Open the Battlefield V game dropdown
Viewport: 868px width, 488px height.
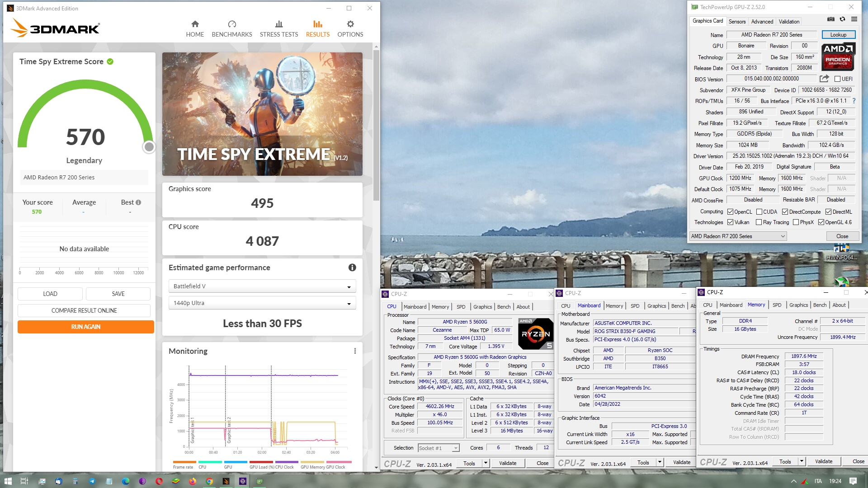pyautogui.click(x=262, y=286)
